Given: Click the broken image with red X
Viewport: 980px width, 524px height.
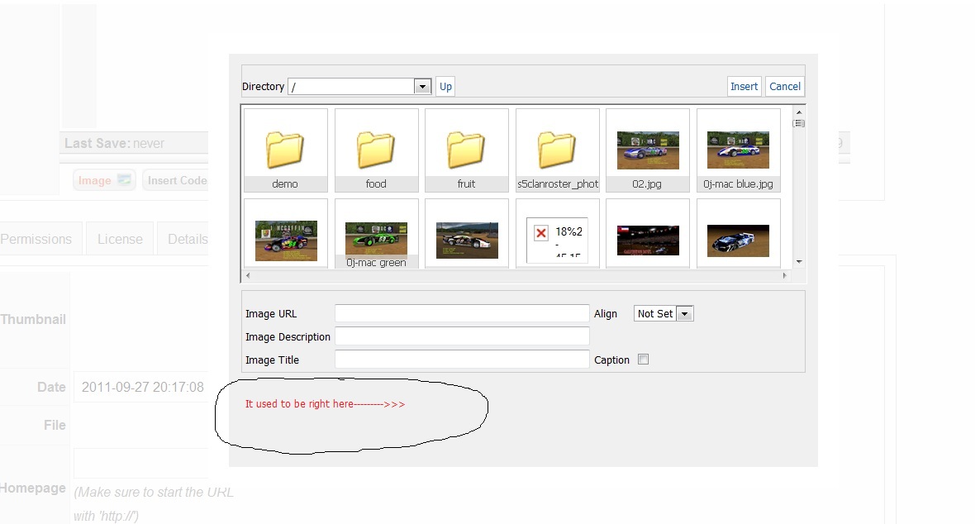Looking at the screenshot, I should (558, 234).
